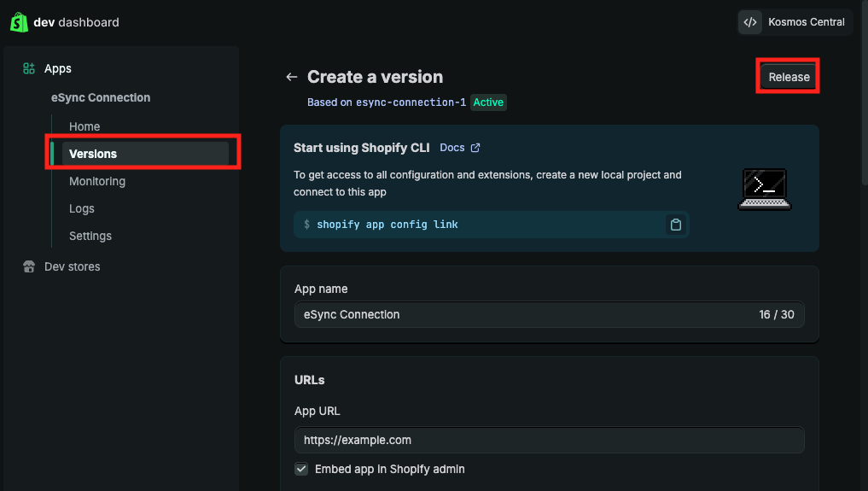Click the Shopify bag logo icon
868x491 pixels.
[x=20, y=22]
